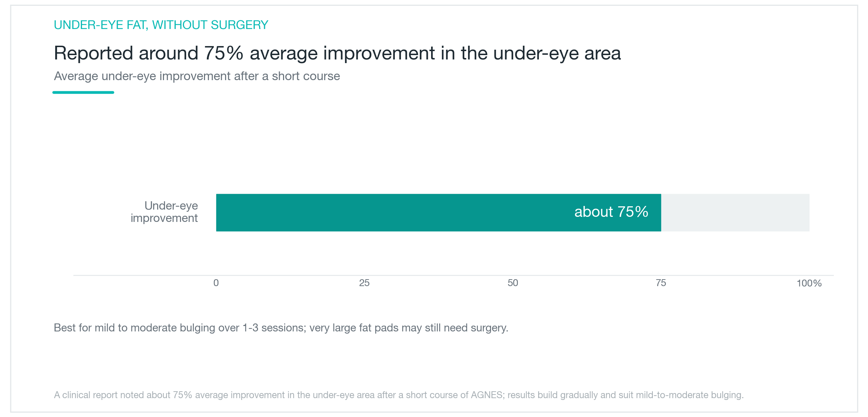The width and height of the screenshot is (868, 417).
Task: Click the note about mild to moderate bulging
Action: point(281,328)
